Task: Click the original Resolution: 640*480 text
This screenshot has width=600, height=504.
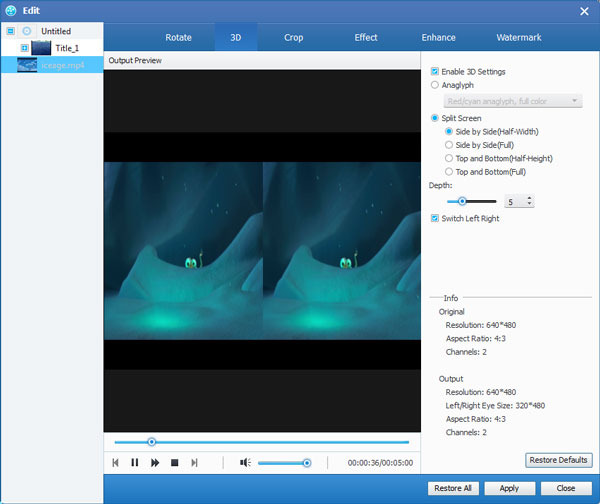Action: tap(481, 325)
